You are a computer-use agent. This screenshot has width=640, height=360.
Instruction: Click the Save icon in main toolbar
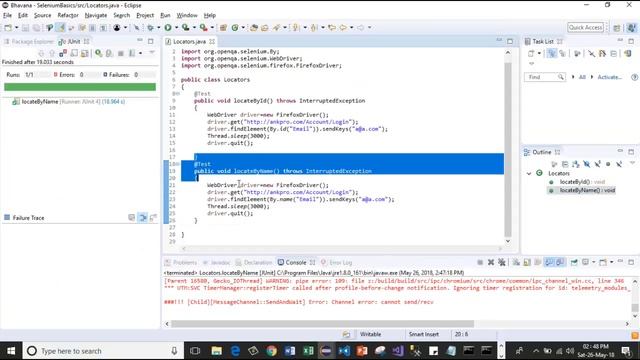25,27
